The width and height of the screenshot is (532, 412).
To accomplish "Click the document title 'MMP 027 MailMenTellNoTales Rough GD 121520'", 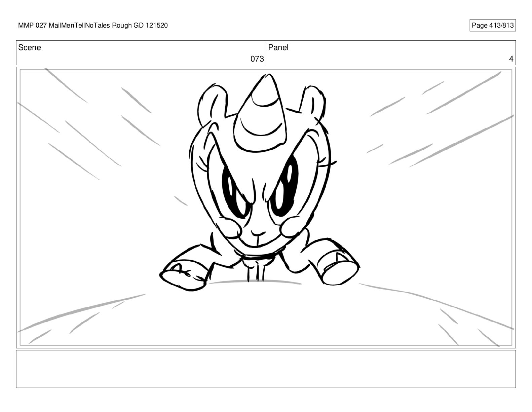I will coord(93,26).
